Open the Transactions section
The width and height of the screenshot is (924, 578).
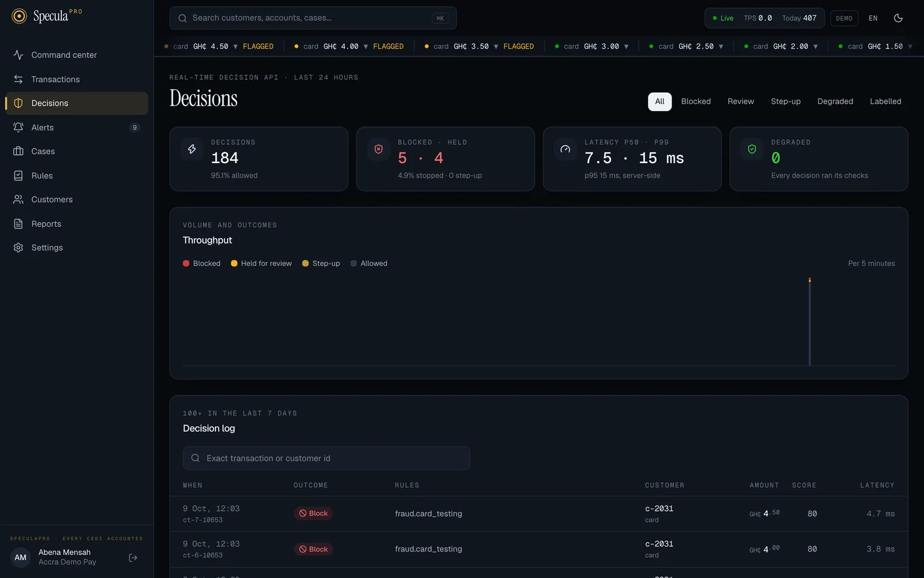coord(76,79)
